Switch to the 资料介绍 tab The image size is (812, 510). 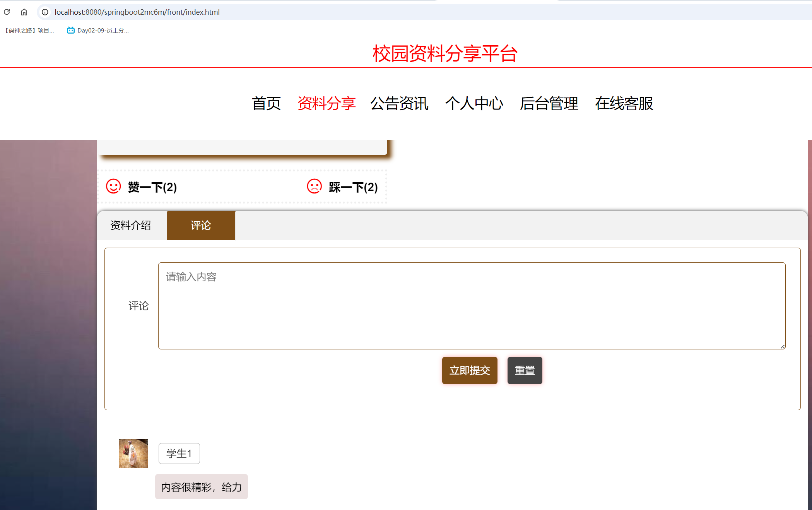pyautogui.click(x=131, y=225)
